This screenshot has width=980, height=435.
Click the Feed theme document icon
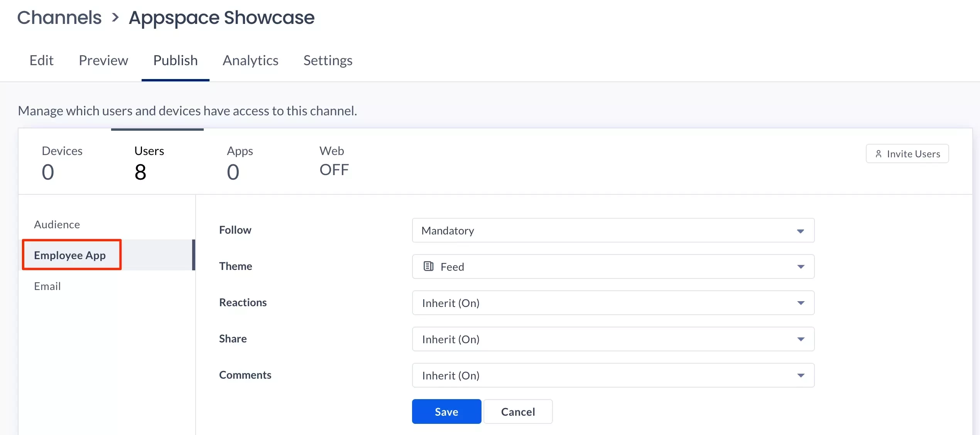pos(428,266)
